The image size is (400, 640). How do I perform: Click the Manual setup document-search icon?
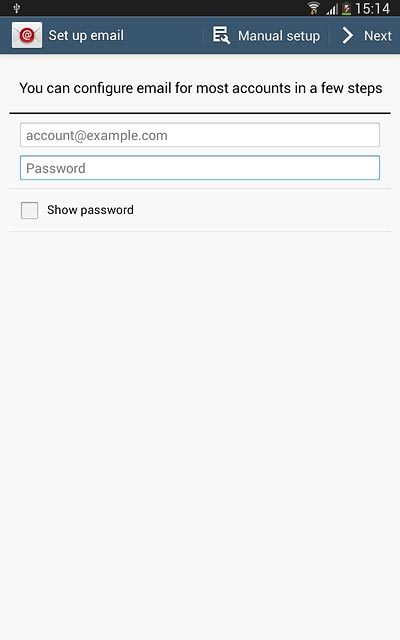221,35
